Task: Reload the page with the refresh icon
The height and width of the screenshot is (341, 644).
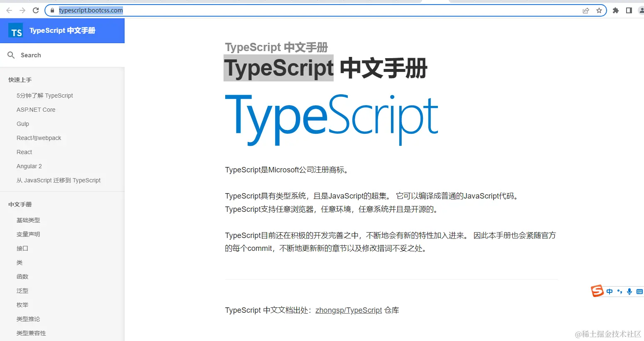Action: pos(36,10)
